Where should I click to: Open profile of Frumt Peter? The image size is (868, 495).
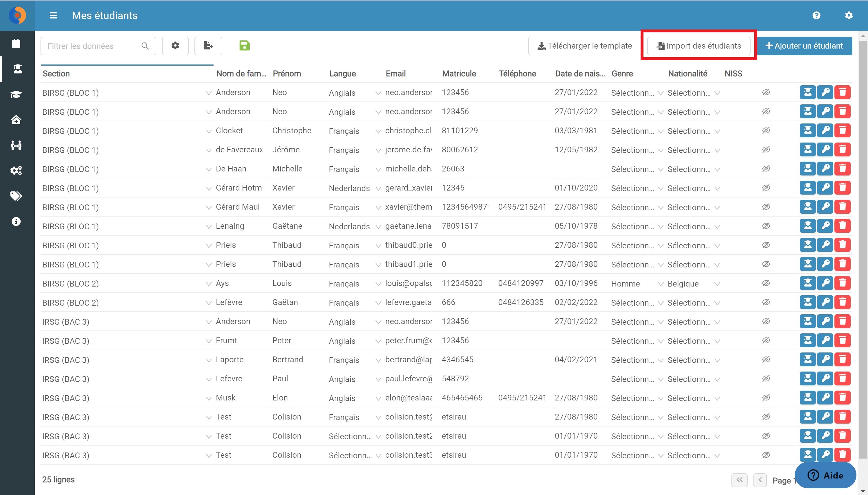pyautogui.click(x=808, y=340)
